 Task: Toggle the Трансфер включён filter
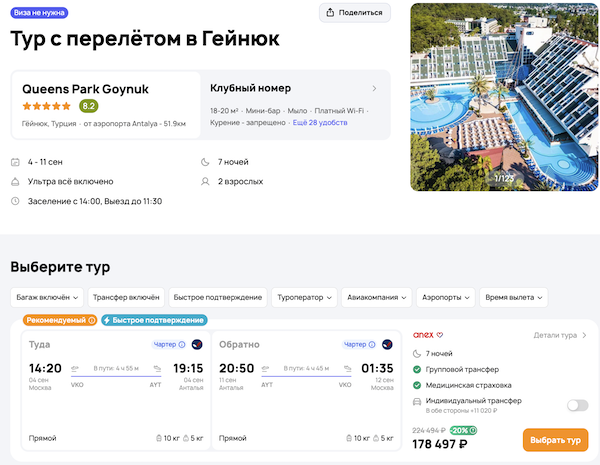tap(125, 297)
